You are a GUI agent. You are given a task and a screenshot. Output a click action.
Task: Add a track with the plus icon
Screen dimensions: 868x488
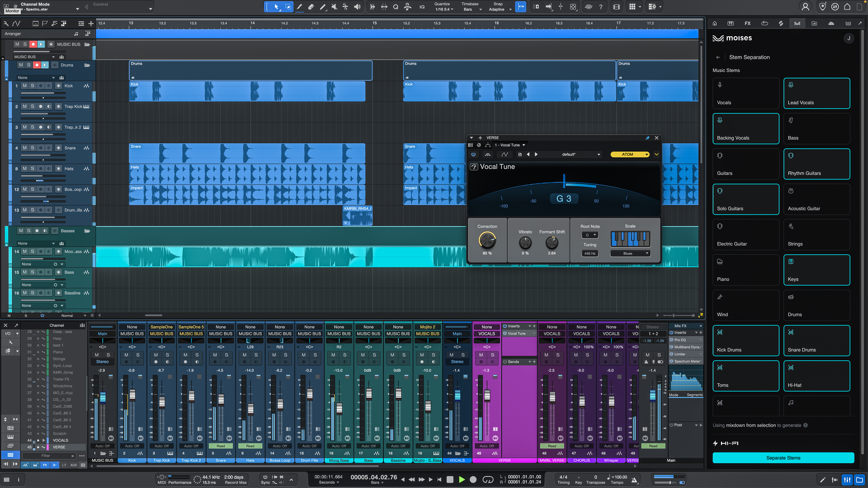[x=91, y=23]
